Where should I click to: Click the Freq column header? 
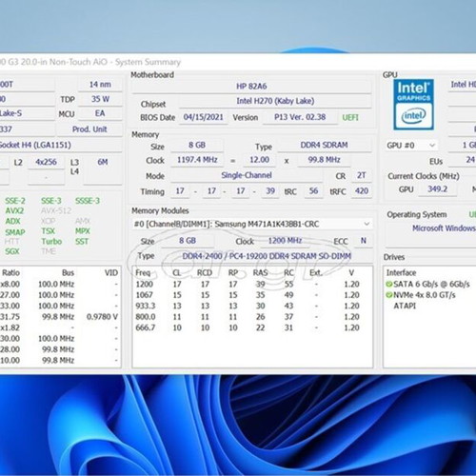[143, 273]
